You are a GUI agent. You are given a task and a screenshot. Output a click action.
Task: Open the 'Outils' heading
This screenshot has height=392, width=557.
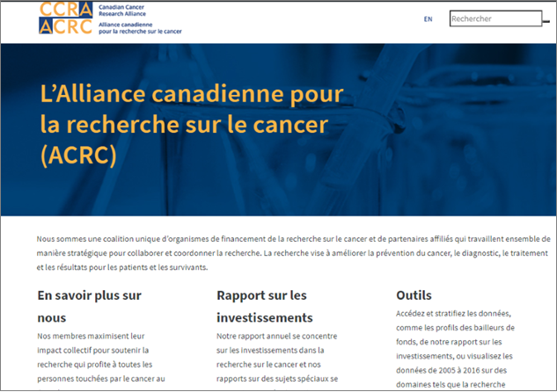pyautogui.click(x=414, y=295)
